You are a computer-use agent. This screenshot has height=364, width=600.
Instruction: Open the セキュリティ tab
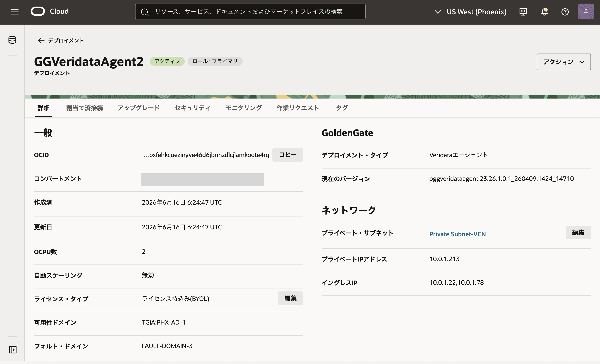192,108
